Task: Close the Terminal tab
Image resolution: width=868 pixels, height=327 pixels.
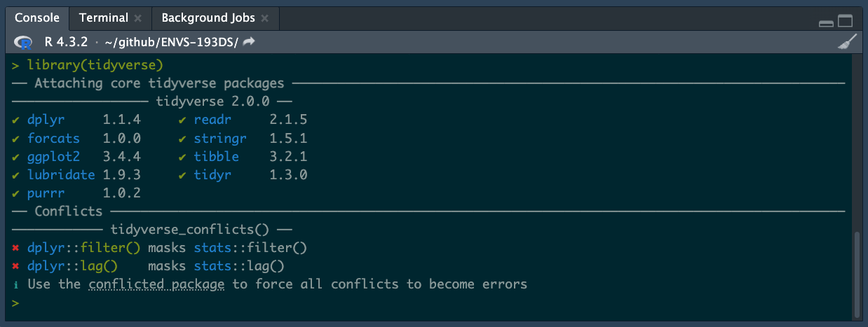Action: 137,18
